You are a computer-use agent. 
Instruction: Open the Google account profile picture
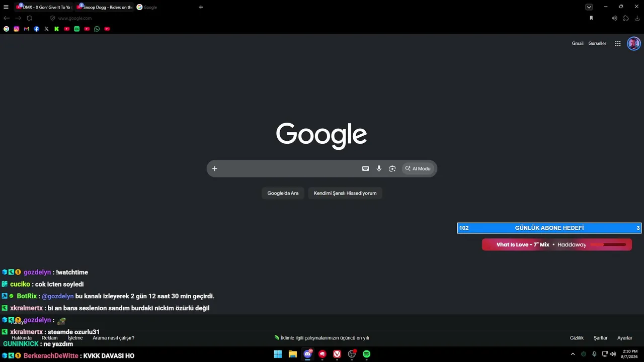pos(634,44)
